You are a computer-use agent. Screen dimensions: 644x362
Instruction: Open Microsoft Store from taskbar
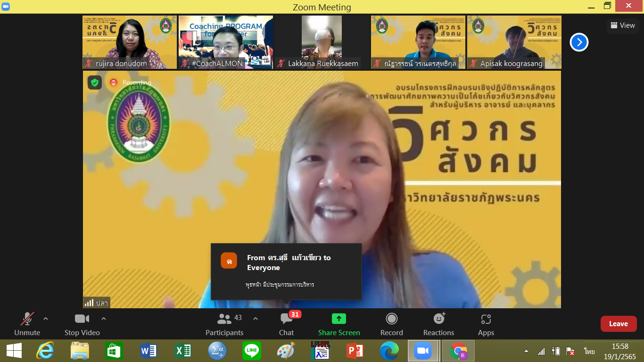114,351
